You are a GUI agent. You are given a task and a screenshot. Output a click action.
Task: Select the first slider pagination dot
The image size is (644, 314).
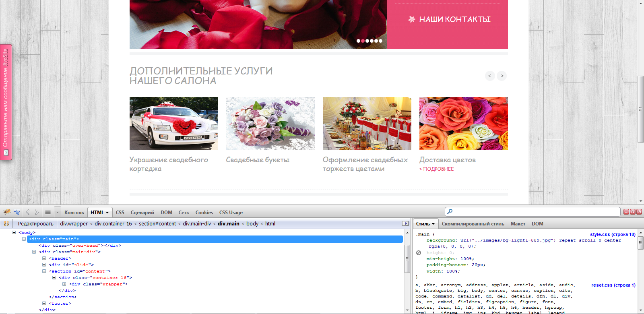point(359,41)
